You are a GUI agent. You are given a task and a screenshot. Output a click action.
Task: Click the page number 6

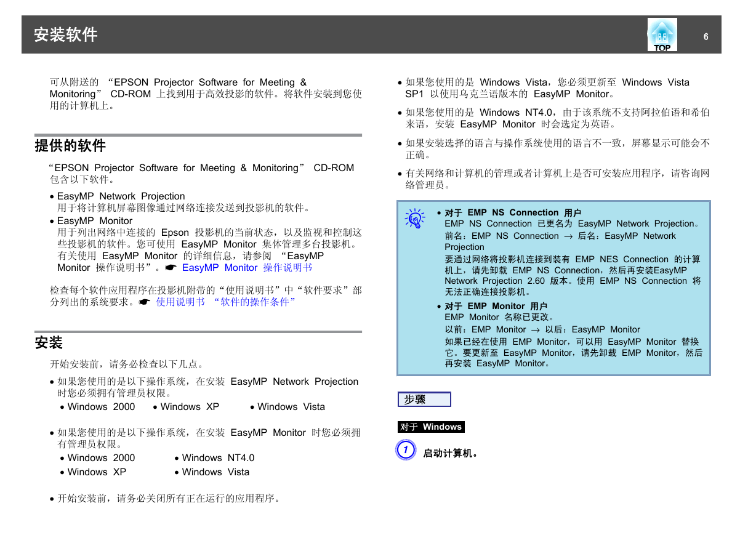coord(706,36)
